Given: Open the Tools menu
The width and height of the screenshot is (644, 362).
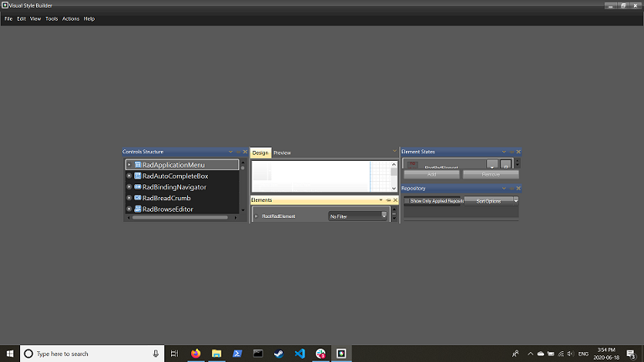Looking at the screenshot, I should click(51, 19).
